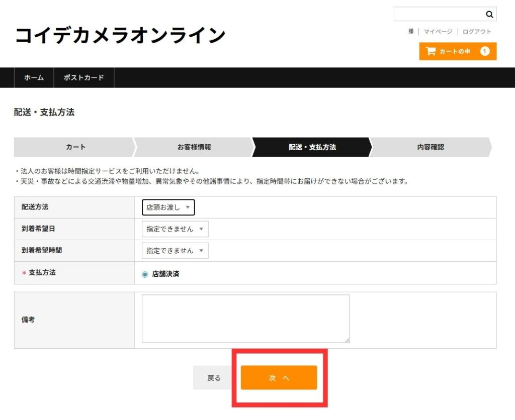The height and width of the screenshot is (420, 515).
Task: Select the 店舗決済 radio button
Action: [145, 274]
